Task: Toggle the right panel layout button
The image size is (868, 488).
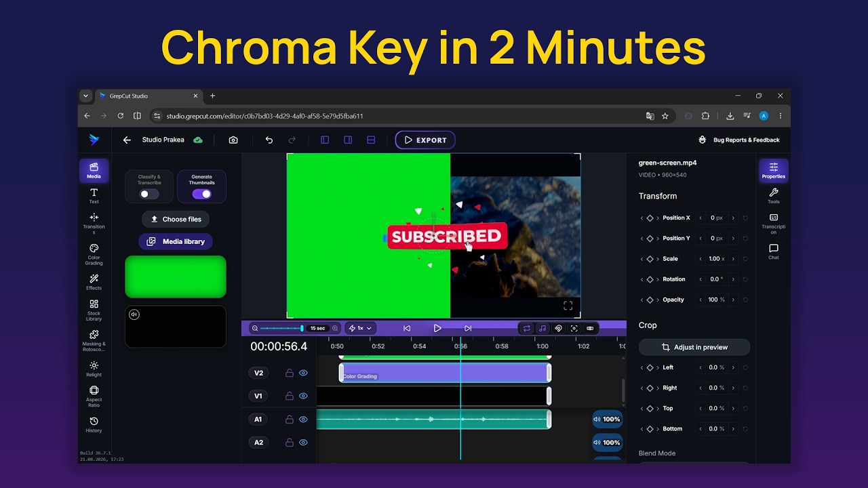Action: pyautogui.click(x=348, y=140)
